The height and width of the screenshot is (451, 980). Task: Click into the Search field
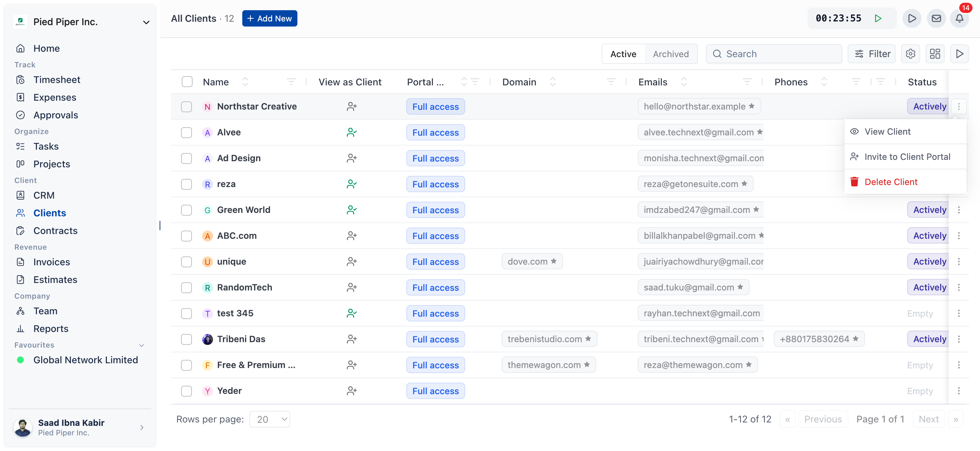click(x=774, y=54)
